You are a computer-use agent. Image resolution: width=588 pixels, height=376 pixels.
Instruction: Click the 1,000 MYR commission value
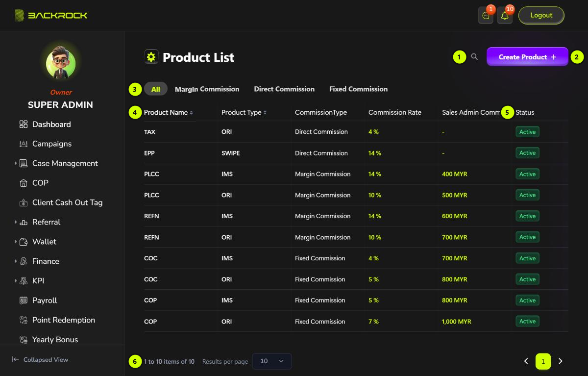pyautogui.click(x=457, y=322)
